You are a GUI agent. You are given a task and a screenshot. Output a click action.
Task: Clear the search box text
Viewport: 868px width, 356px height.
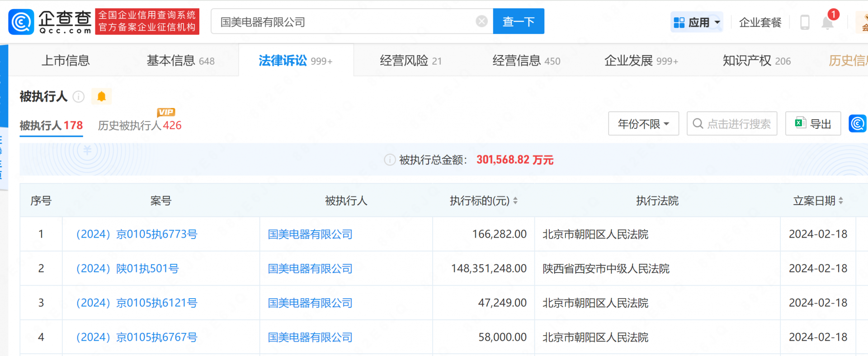pyautogui.click(x=481, y=21)
